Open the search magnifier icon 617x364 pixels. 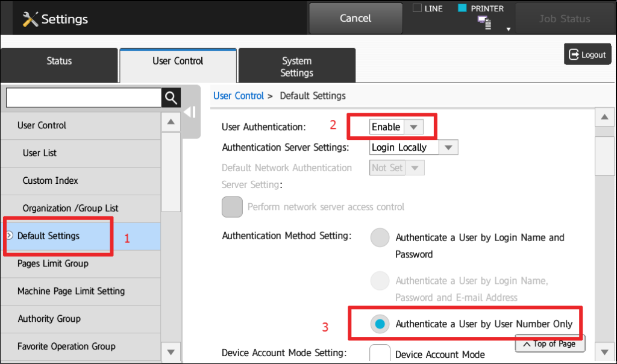[x=171, y=97]
